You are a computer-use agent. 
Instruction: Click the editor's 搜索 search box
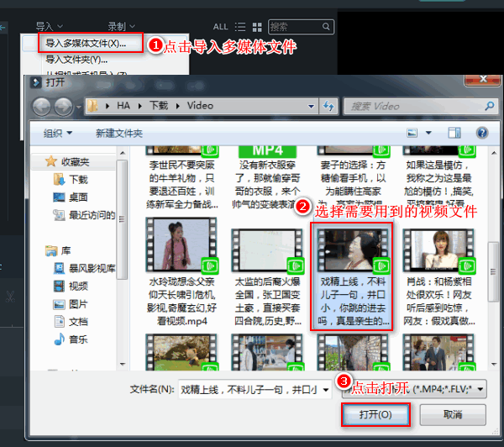(x=301, y=27)
